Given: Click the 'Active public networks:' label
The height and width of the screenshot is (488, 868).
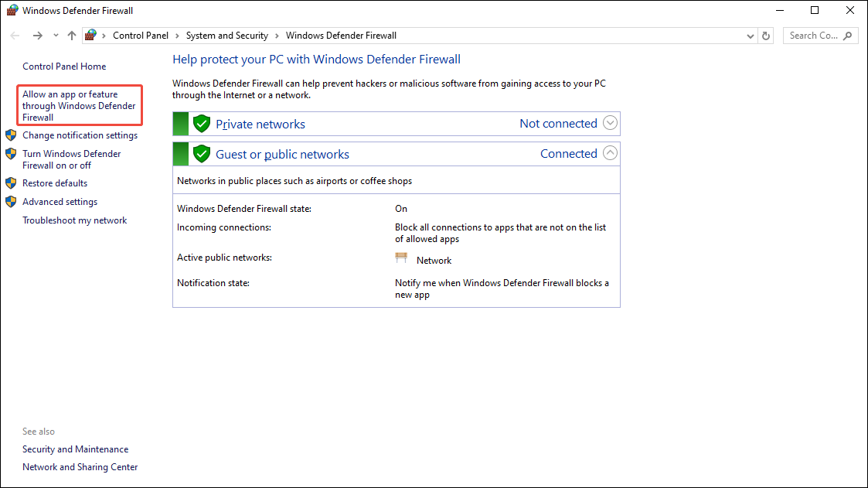Looking at the screenshot, I should (x=224, y=258).
